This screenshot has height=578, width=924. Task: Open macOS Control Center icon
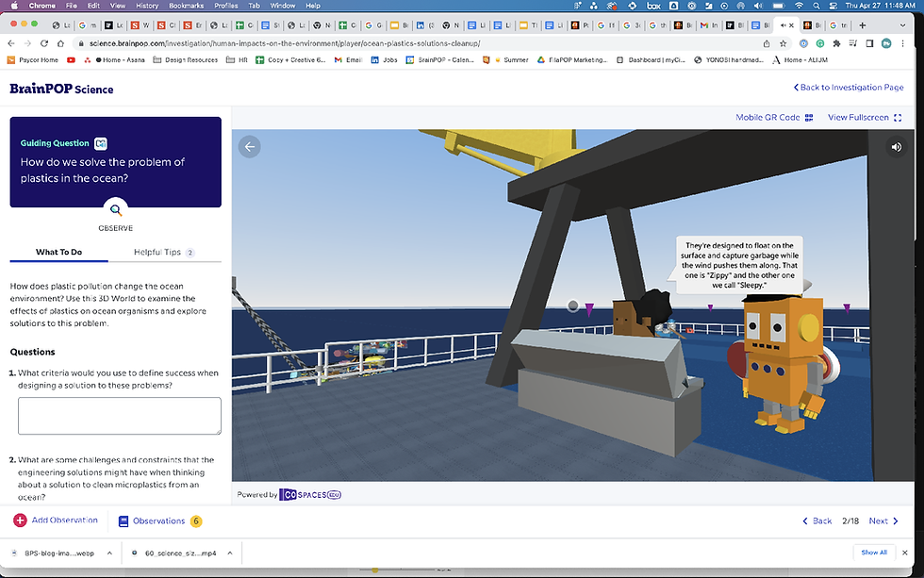(x=833, y=6)
